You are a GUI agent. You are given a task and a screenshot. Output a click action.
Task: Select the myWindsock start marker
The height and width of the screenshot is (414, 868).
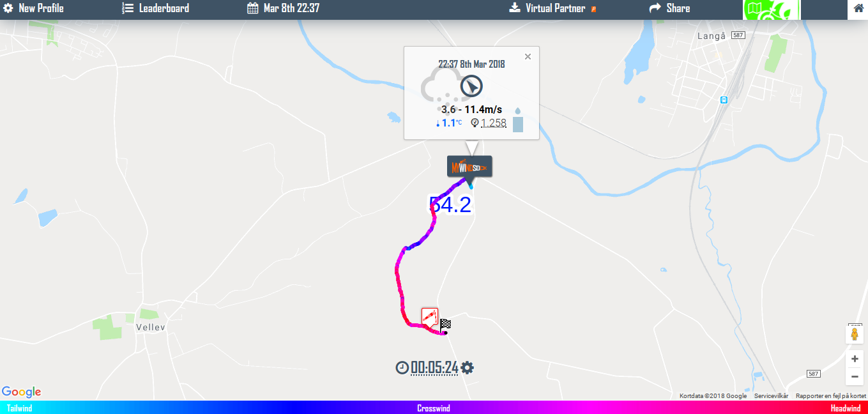(x=469, y=167)
